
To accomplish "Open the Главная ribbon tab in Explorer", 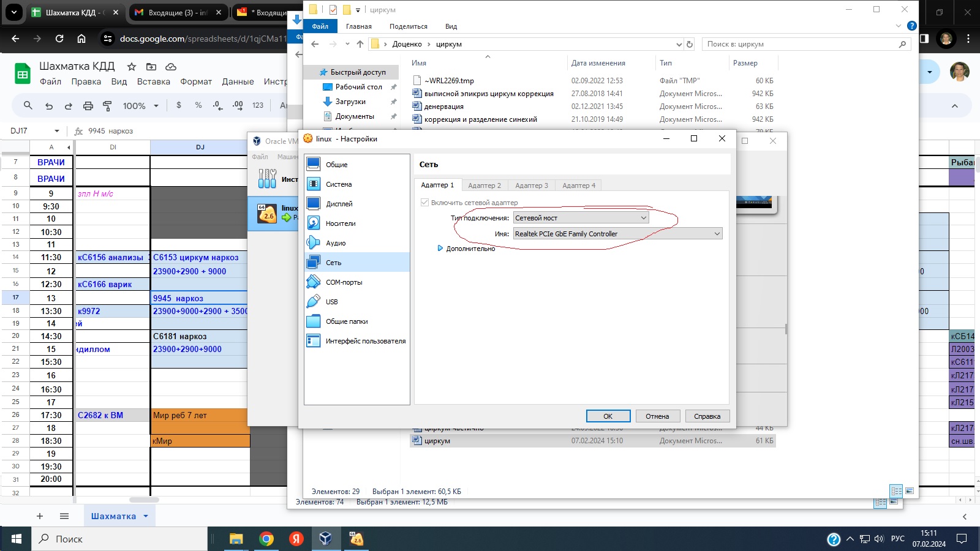I will 359,26.
